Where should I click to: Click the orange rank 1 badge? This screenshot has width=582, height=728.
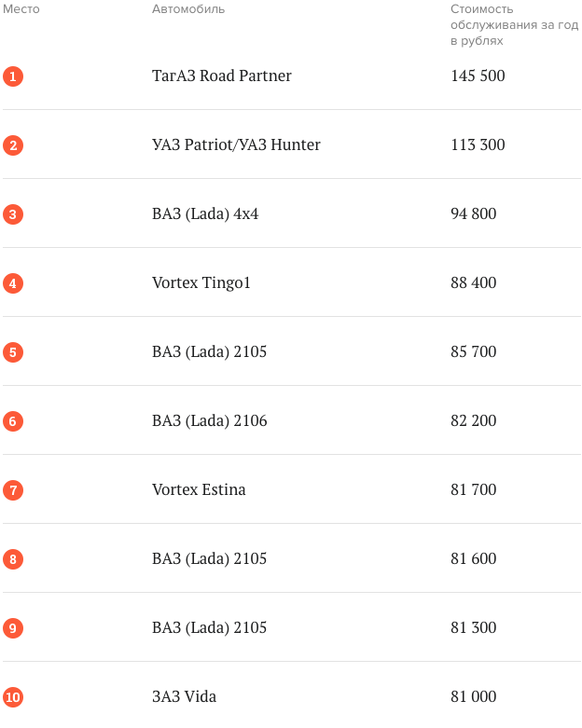click(13, 76)
